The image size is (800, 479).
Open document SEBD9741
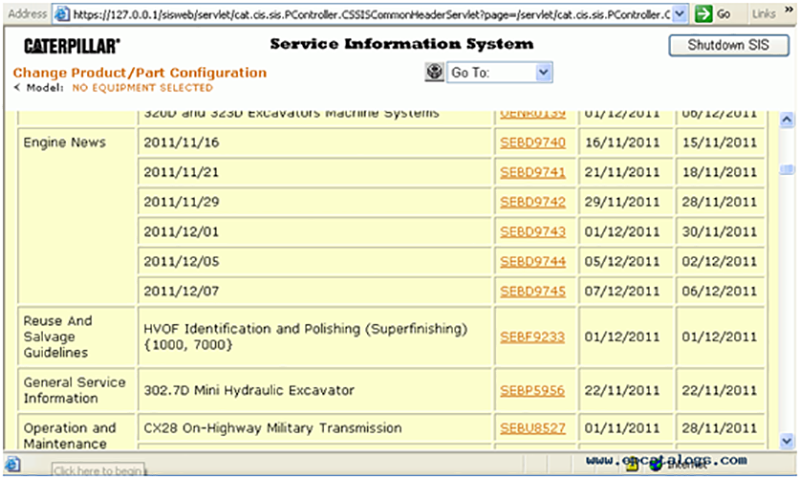click(x=533, y=172)
